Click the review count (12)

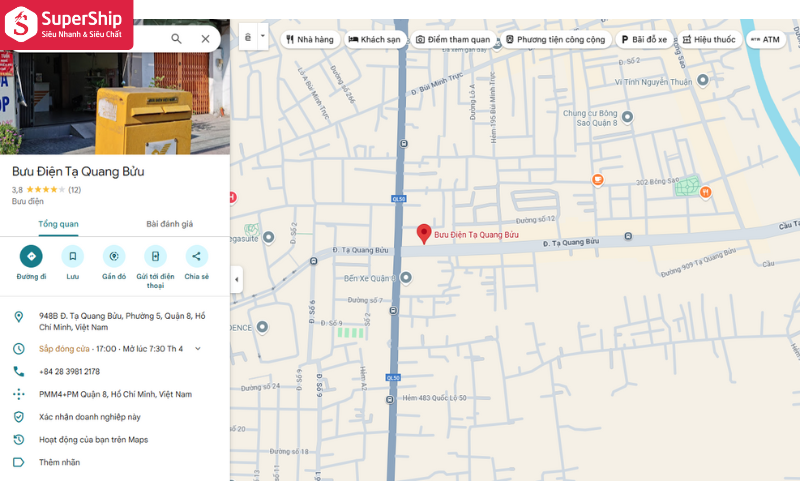(x=74, y=190)
